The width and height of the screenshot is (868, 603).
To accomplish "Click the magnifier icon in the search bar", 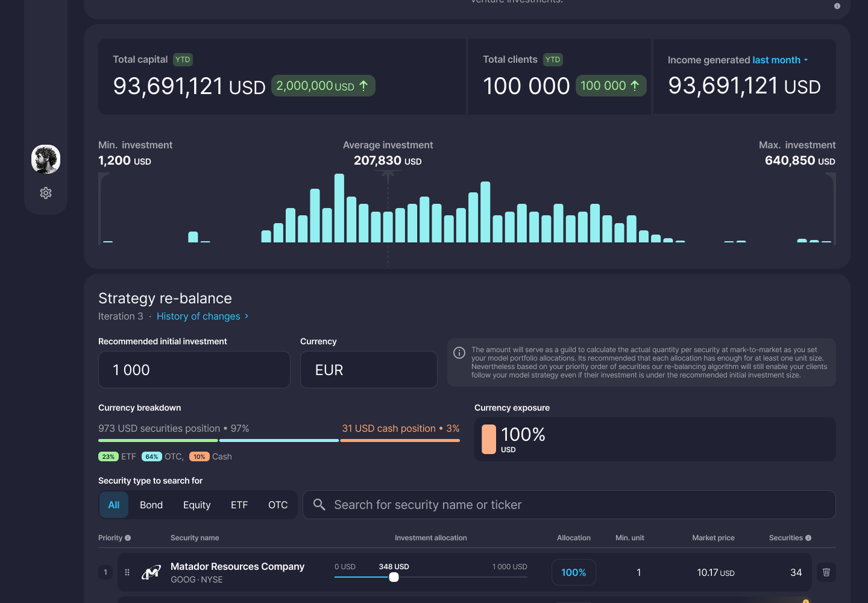I will pyautogui.click(x=319, y=505).
